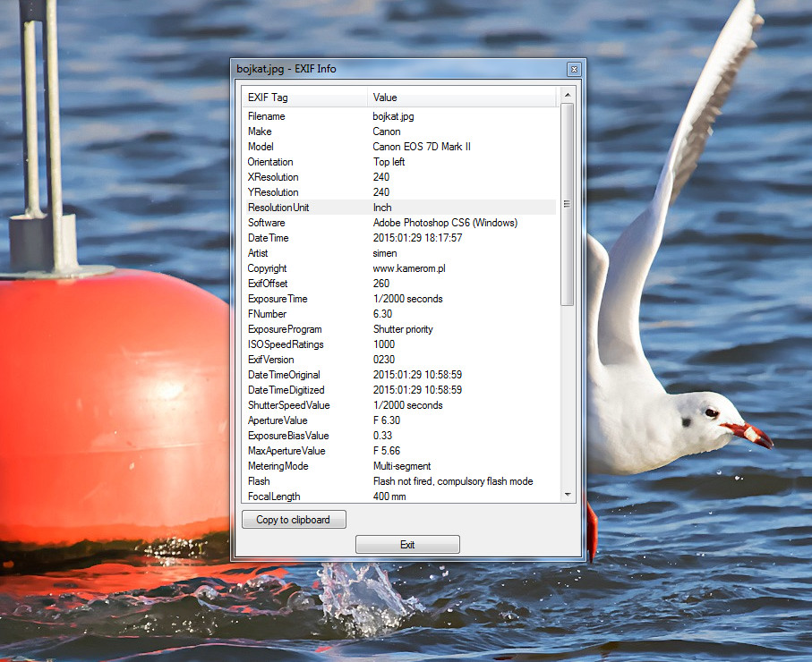Click the value www.kamerom.pl
The width and height of the screenshot is (812, 662).
click(x=409, y=268)
